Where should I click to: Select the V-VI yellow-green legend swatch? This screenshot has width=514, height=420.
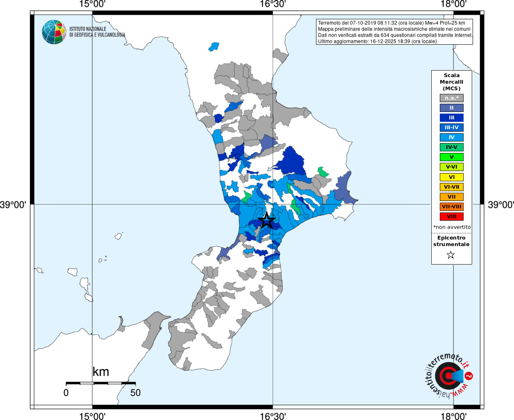point(452,167)
